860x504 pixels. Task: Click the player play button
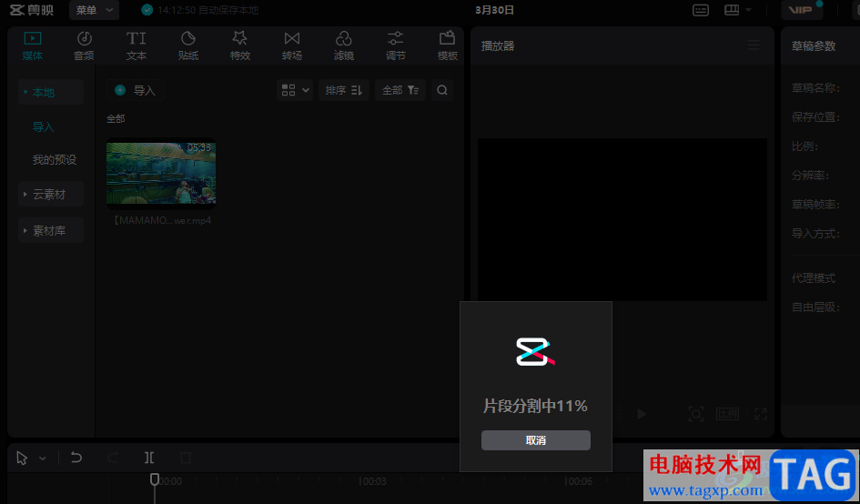pyautogui.click(x=642, y=414)
